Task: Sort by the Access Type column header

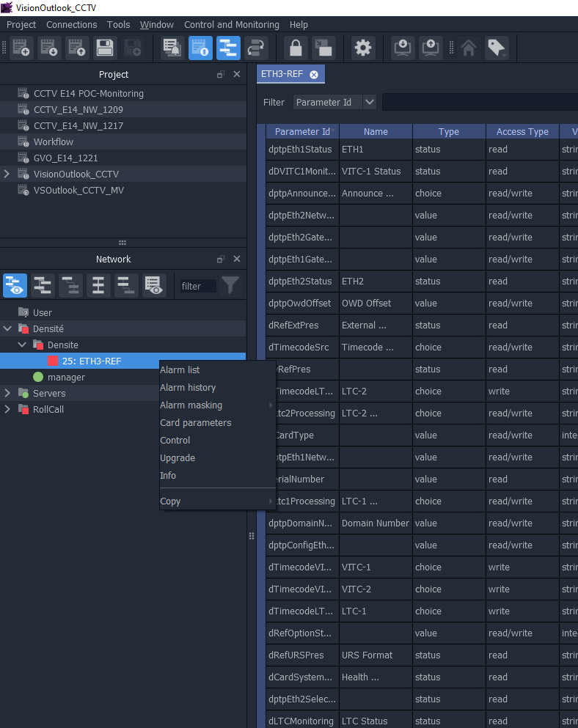Action: pos(522,132)
